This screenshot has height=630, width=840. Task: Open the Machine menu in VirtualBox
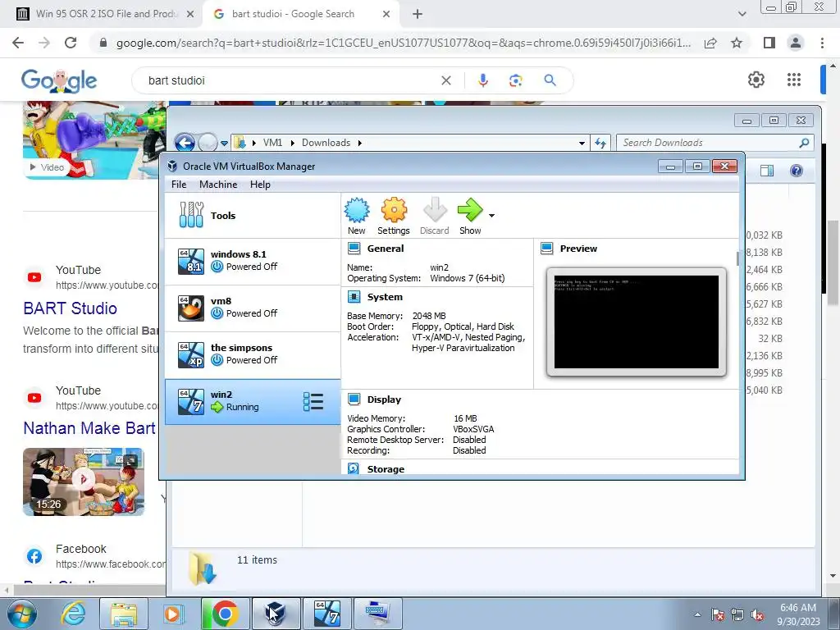point(218,185)
